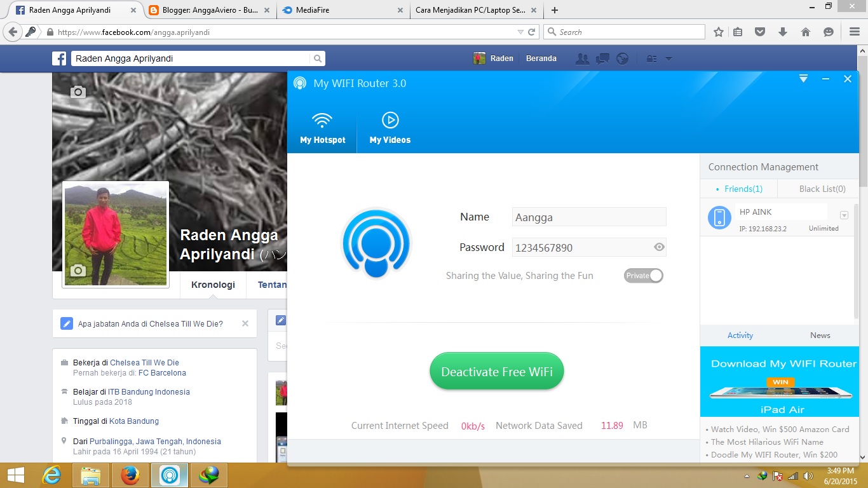Launch Internet Explorer from taskbar

tap(51, 475)
